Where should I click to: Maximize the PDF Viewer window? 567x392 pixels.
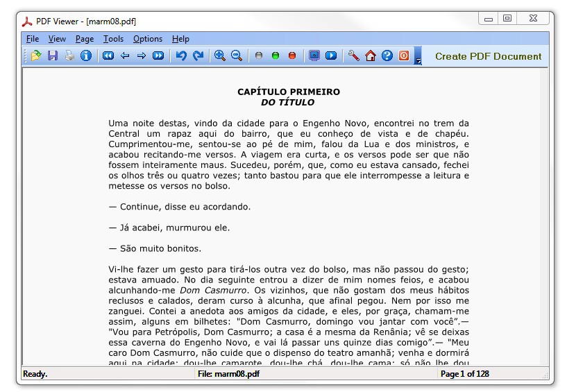point(507,18)
